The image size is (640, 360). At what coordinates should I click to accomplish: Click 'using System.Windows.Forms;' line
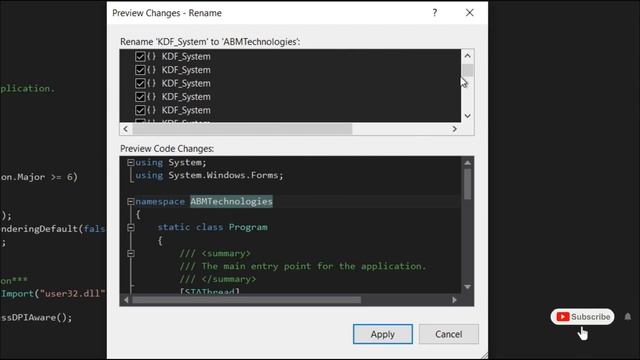pyautogui.click(x=209, y=176)
